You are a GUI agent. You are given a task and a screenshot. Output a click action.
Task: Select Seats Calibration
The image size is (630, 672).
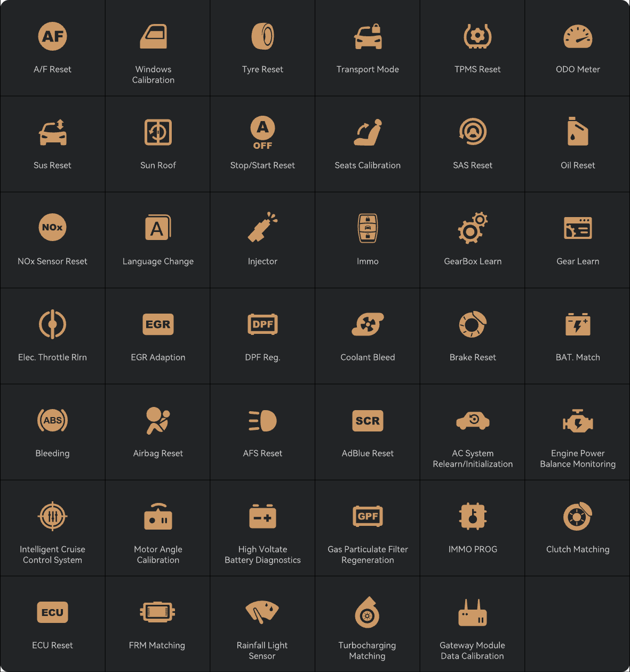(x=368, y=144)
